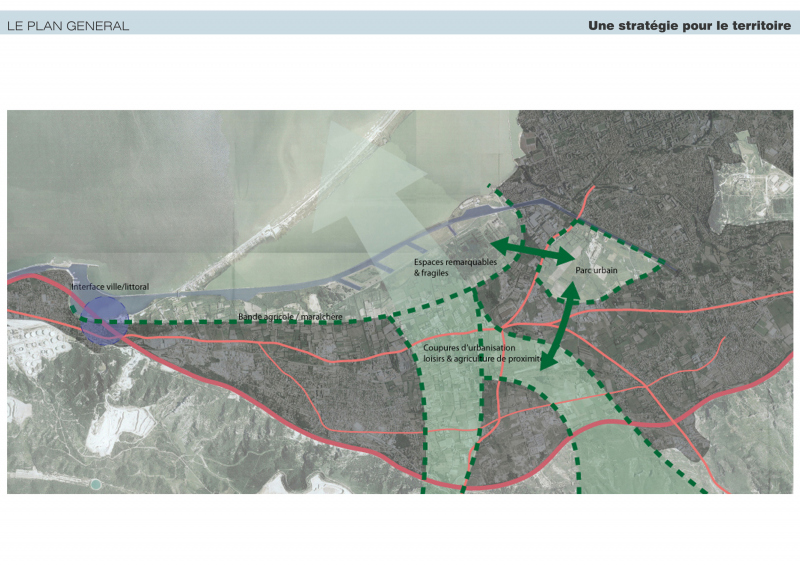The height and width of the screenshot is (566, 800).
Task: Click the small green circle at bottom-left of map
Action: click(x=95, y=485)
